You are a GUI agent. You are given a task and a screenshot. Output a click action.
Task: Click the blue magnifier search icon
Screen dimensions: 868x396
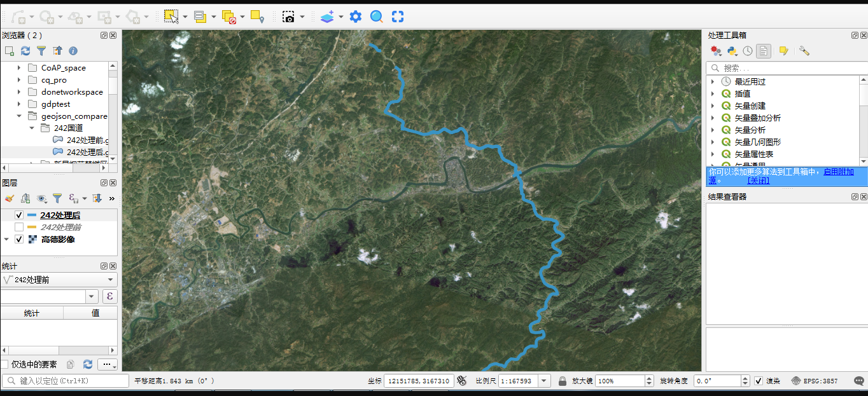point(377,17)
